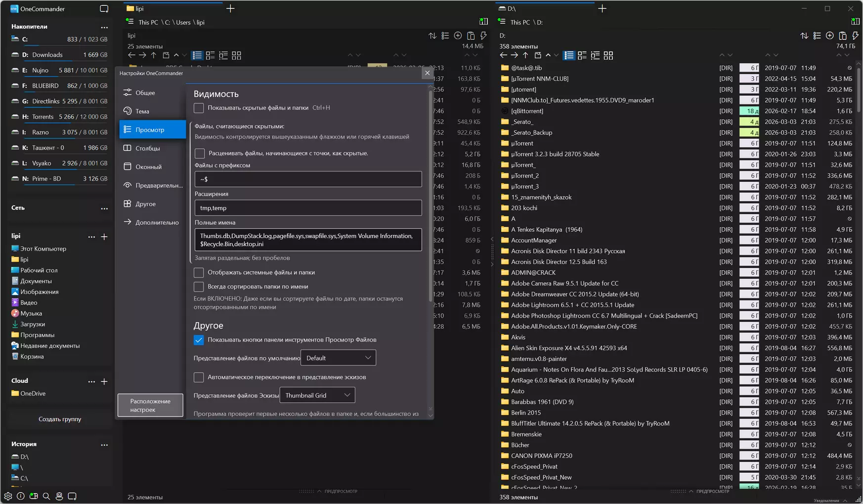This screenshot has width=863, height=504.
Task: Open the Thumbnail Grid dropdown
Action: point(317,395)
